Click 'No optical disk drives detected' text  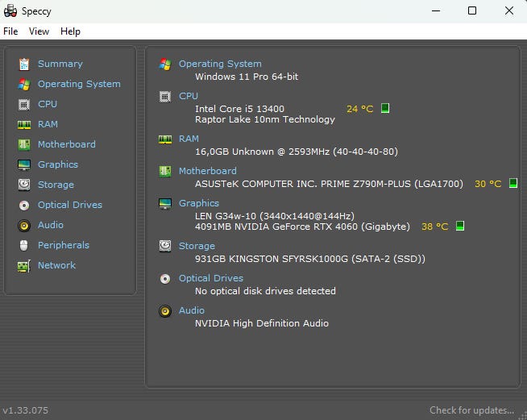pyautogui.click(x=265, y=291)
